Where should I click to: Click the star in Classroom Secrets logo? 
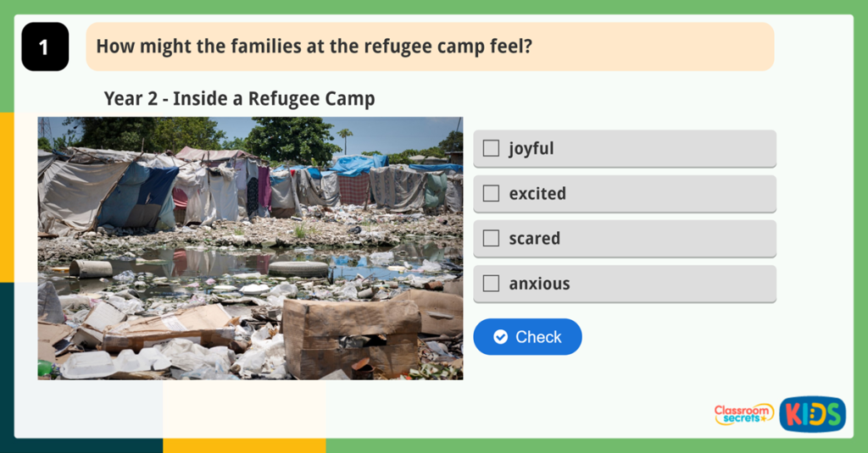click(762, 417)
